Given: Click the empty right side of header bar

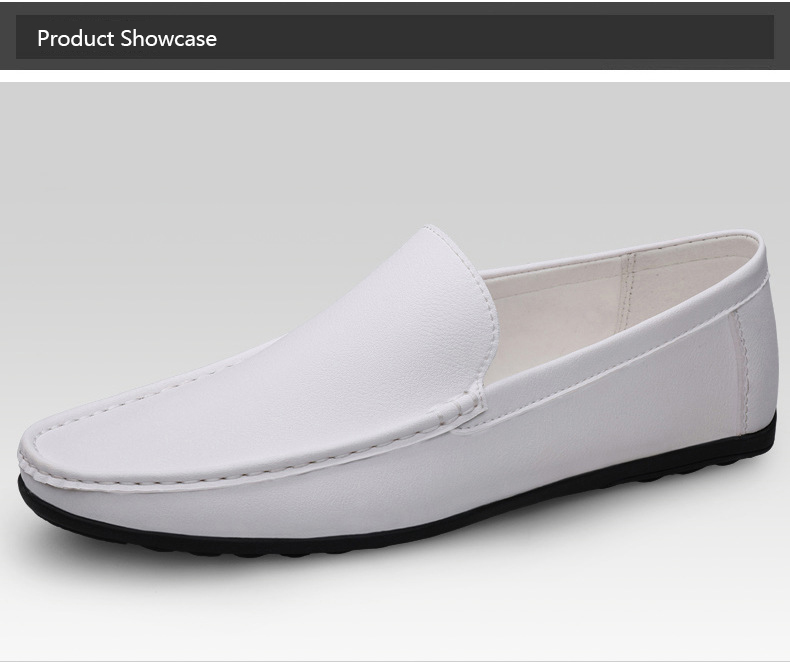Looking at the screenshot, I should (x=600, y=38).
